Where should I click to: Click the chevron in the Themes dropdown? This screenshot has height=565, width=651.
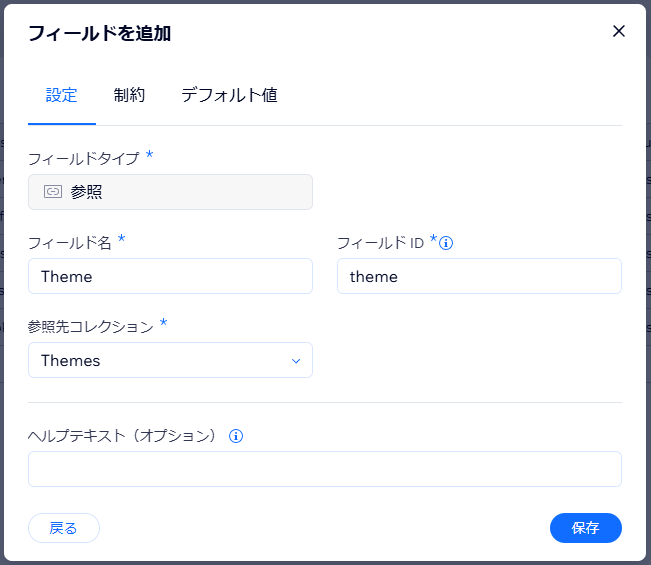tap(296, 361)
